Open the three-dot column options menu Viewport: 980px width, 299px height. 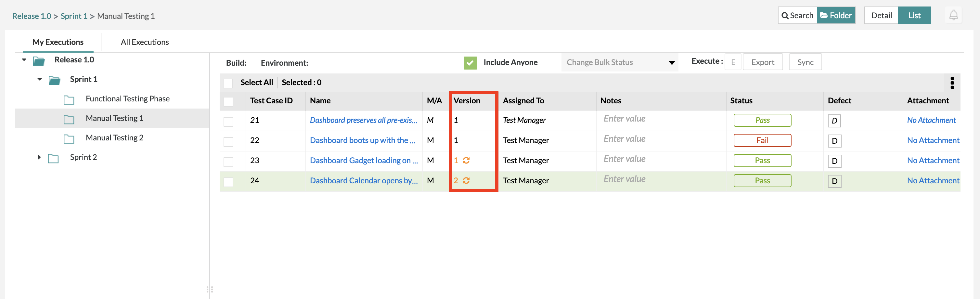(952, 83)
